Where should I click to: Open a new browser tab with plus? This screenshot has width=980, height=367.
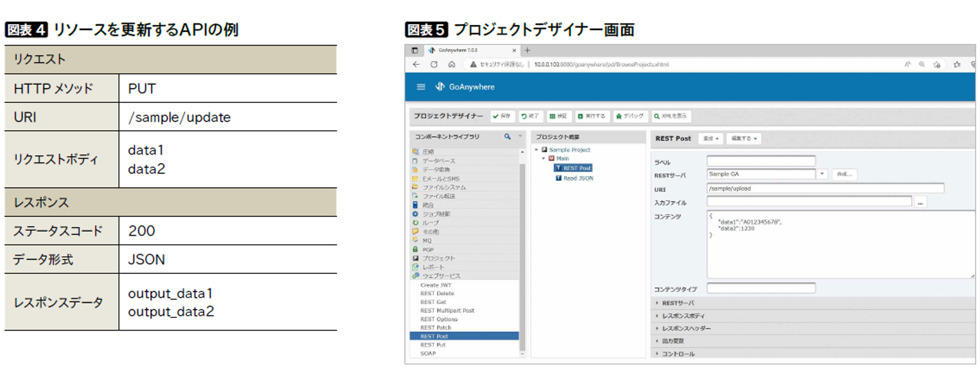[x=527, y=50]
